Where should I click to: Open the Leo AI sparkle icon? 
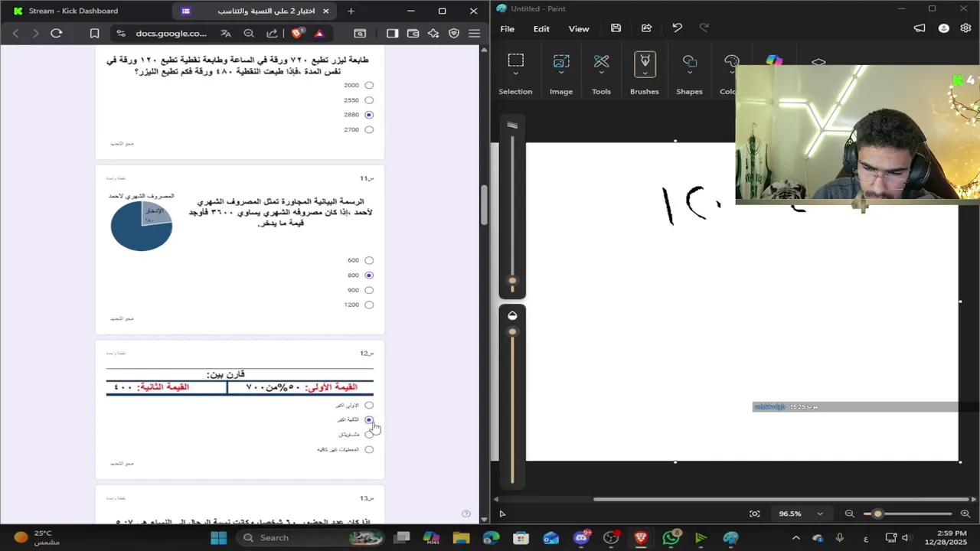[433, 33]
